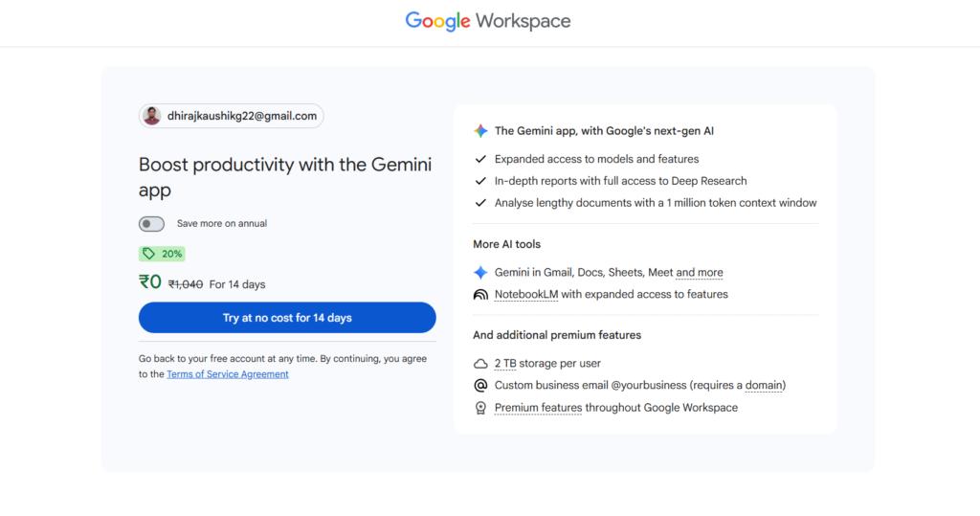This screenshot has height=516, width=980.
Task: Open the 'and more' link
Action: pyautogui.click(x=700, y=273)
